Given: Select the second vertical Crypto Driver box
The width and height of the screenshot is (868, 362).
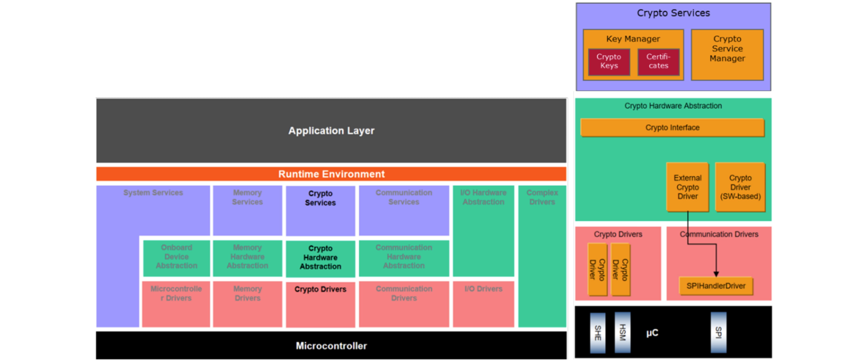Looking at the screenshot, I should (620, 269).
